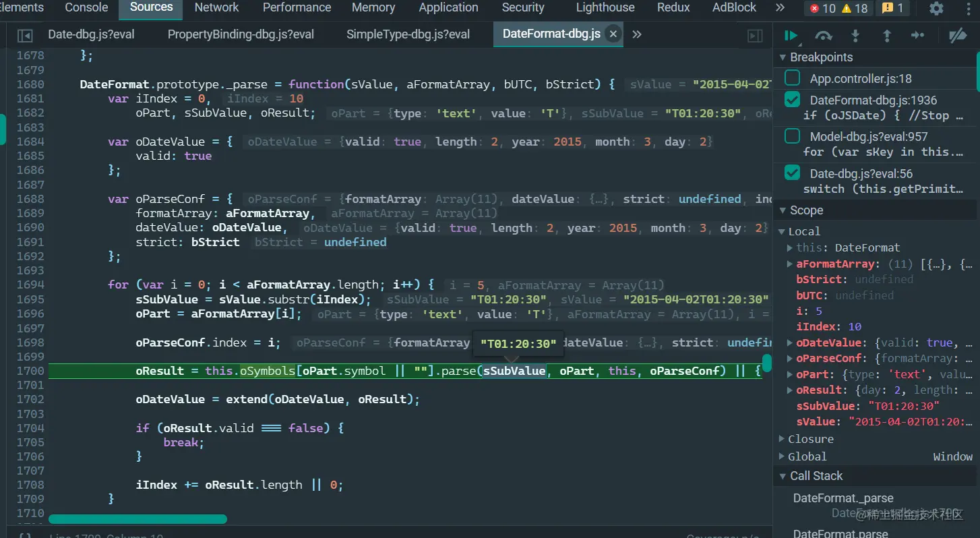Switch to the Memory tab

(x=373, y=7)
